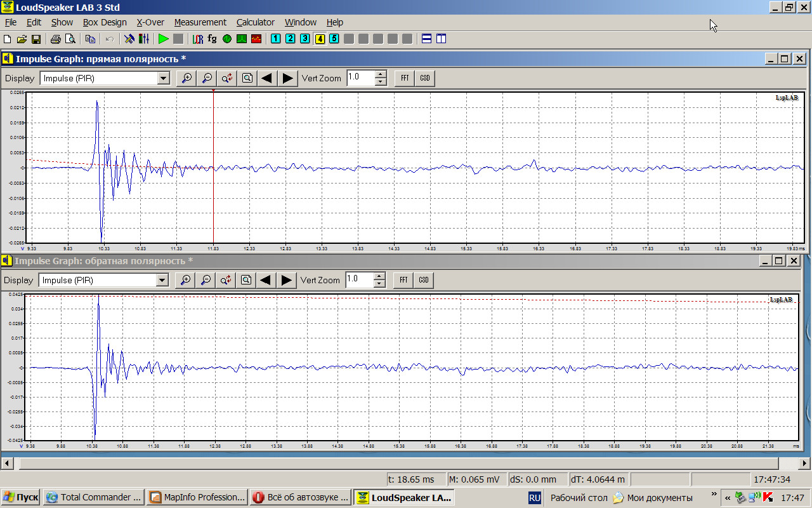
Task: Zoom out on the bottom impulse graph
Action: [206, 280]
